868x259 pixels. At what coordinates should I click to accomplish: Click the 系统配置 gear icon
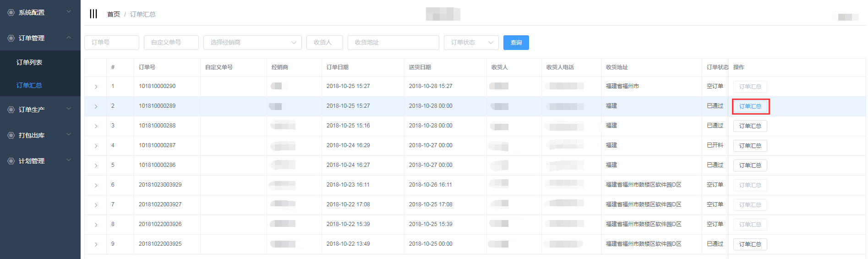11,12
